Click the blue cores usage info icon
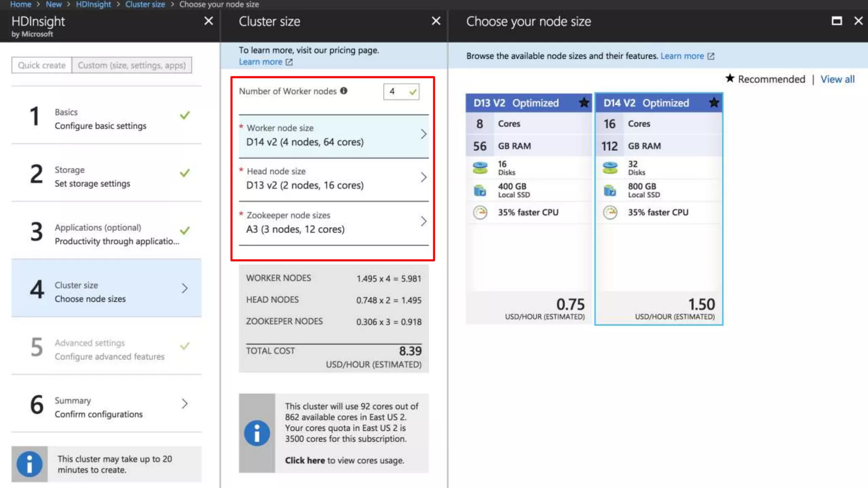Screen dimensions: 868x488 (x=257, y=433)
